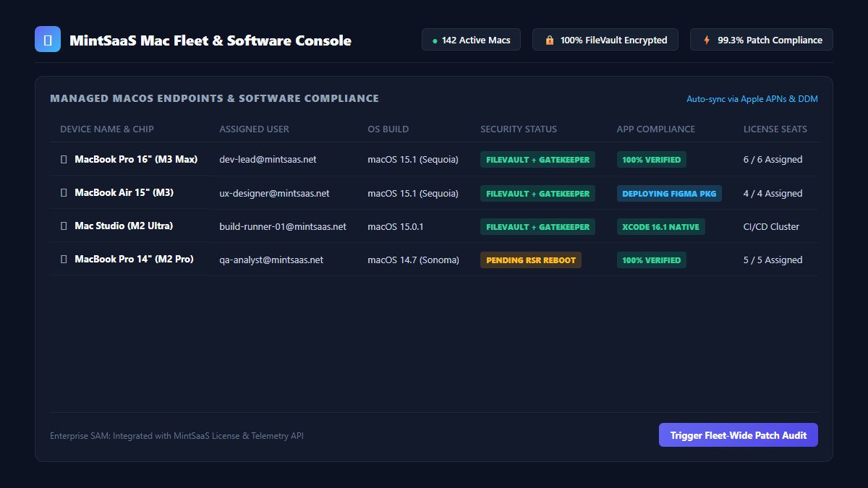This screenshot has width=868, height=488.
Task: Click the device icon beside MacBook Pro 14"
Action: 64,259
